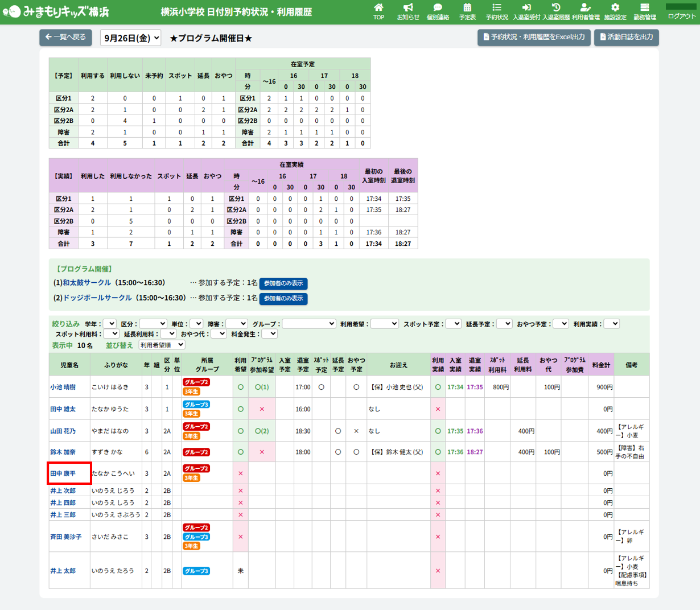The height and width of the screenshot is (610, 700).
Task: Go to 予約状況 list icon
Action: pyautogui.click(x=497, y=8)
